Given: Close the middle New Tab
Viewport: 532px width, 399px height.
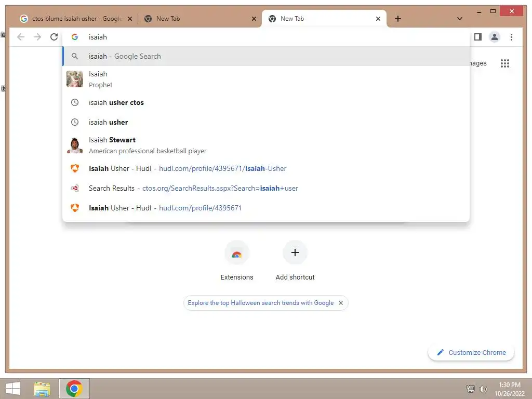Looking at the screenshot, I should coord(254,19).
